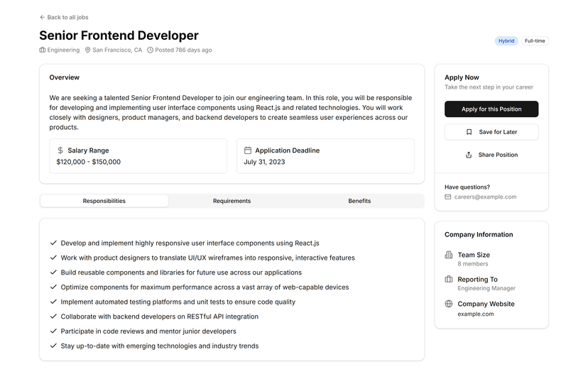588x374 pixels.
Task: Click the location pin icon by San Francisco
Action: tap(88, 50)
